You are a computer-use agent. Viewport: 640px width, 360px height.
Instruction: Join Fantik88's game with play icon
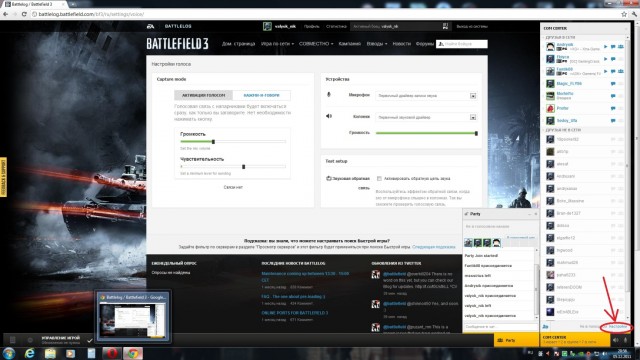pyautogui.click(x=606, y=71)
